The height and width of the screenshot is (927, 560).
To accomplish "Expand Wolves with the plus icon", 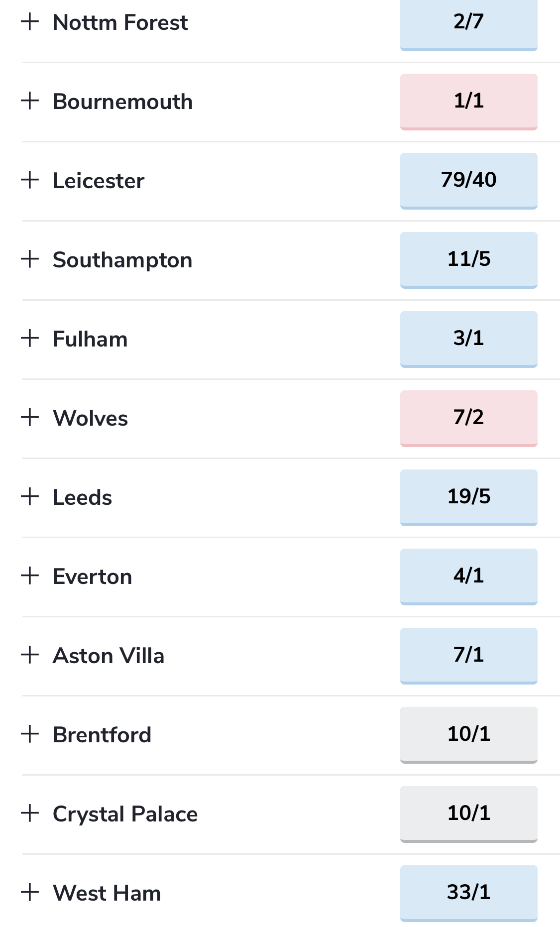I will coord(30,417).
